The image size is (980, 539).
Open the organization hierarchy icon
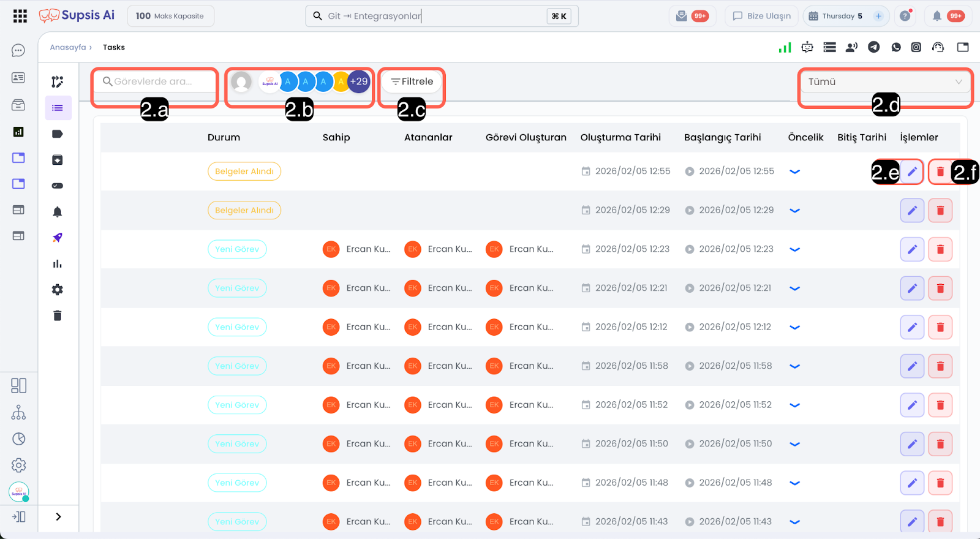coord(18,412)
